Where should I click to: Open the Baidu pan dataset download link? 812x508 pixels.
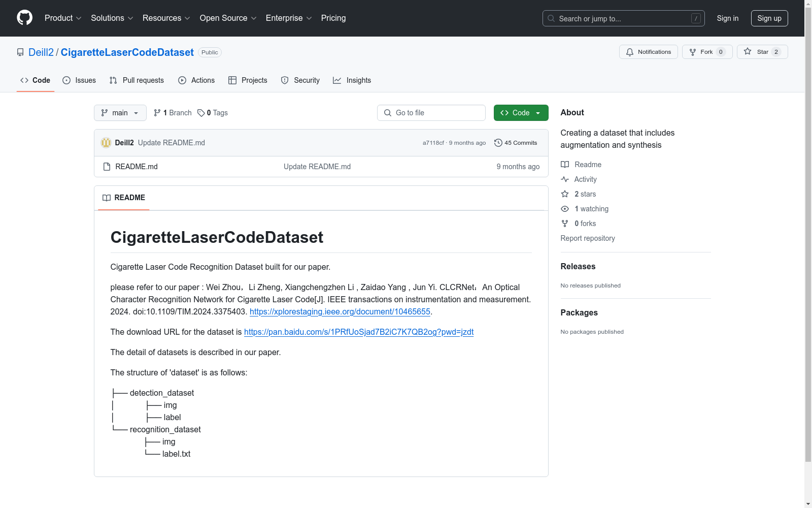359,332
